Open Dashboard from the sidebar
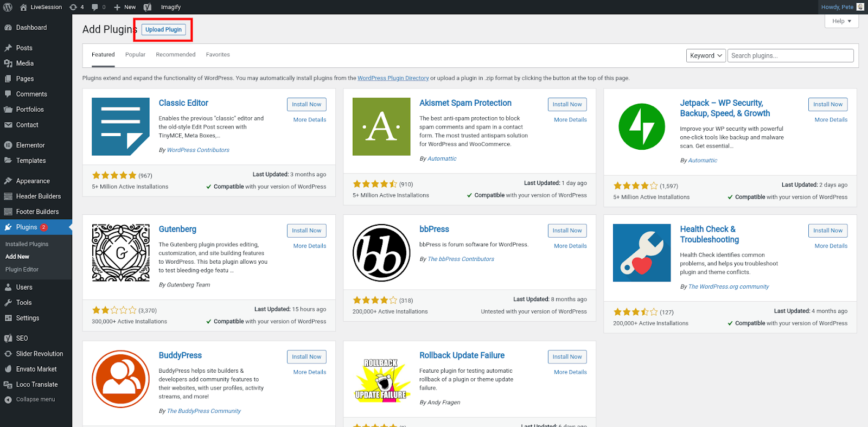This screenshot has height=427, width=868. coord(31,28)
